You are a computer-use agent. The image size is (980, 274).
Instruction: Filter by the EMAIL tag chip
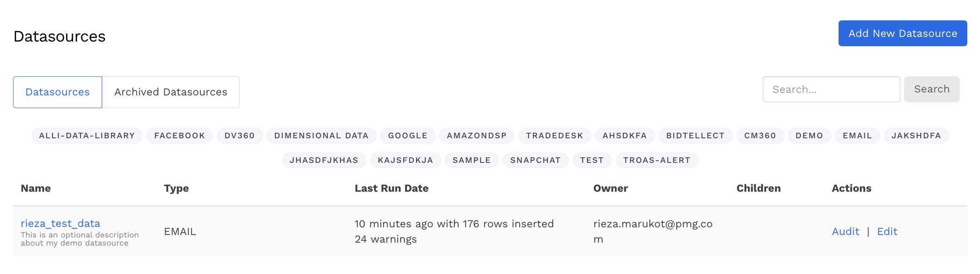(x=857, y=136)
